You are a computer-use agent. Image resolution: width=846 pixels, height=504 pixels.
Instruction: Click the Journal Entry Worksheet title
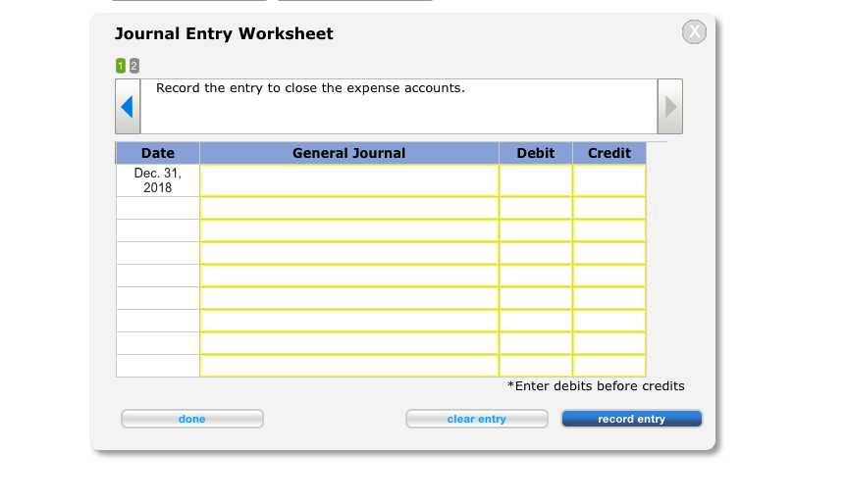224,33
